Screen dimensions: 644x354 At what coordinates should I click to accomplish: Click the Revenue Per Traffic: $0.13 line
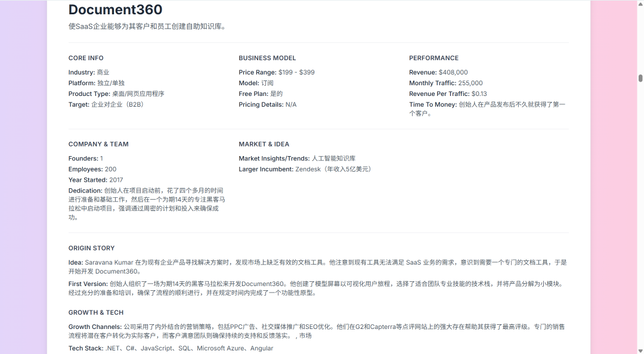pos(448,94)
